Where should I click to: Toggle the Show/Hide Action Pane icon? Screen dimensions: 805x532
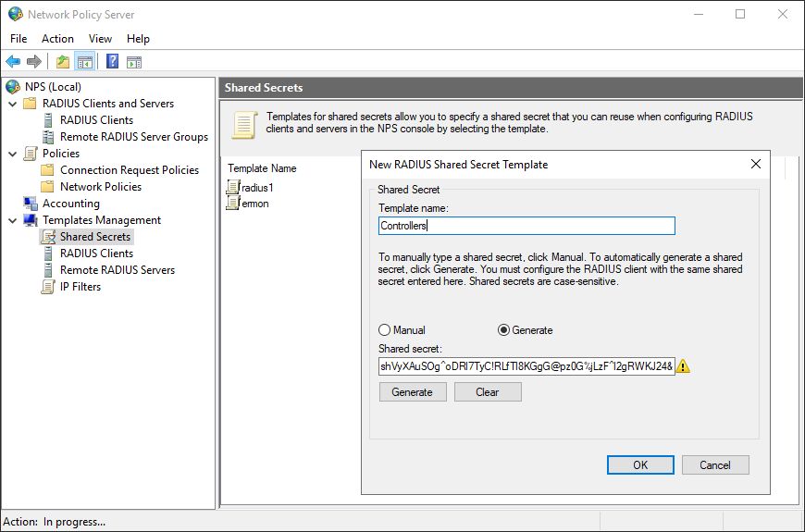(134, 62)
